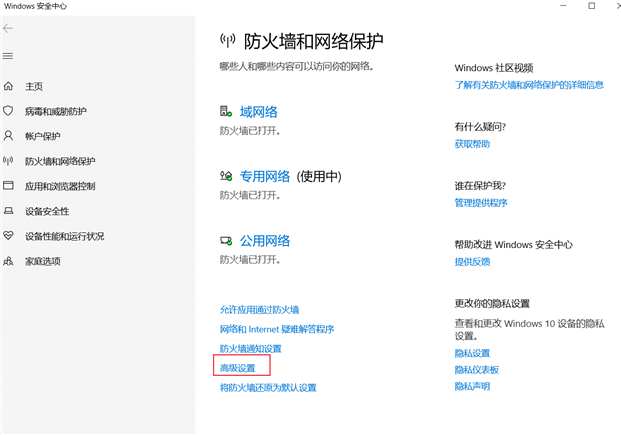
Task: Click the 哪些人和哪些内容可以访问你的网络 subtitle
Action: [297, 66]
